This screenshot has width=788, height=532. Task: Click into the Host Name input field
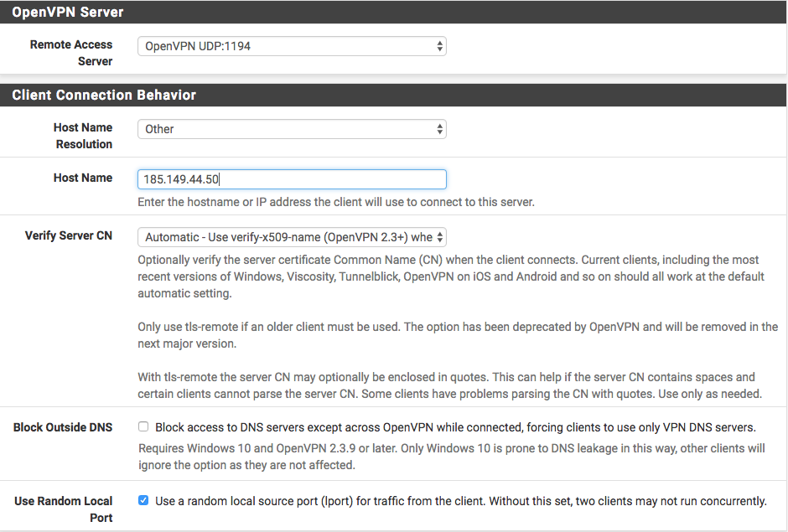[x=292, y=179]
